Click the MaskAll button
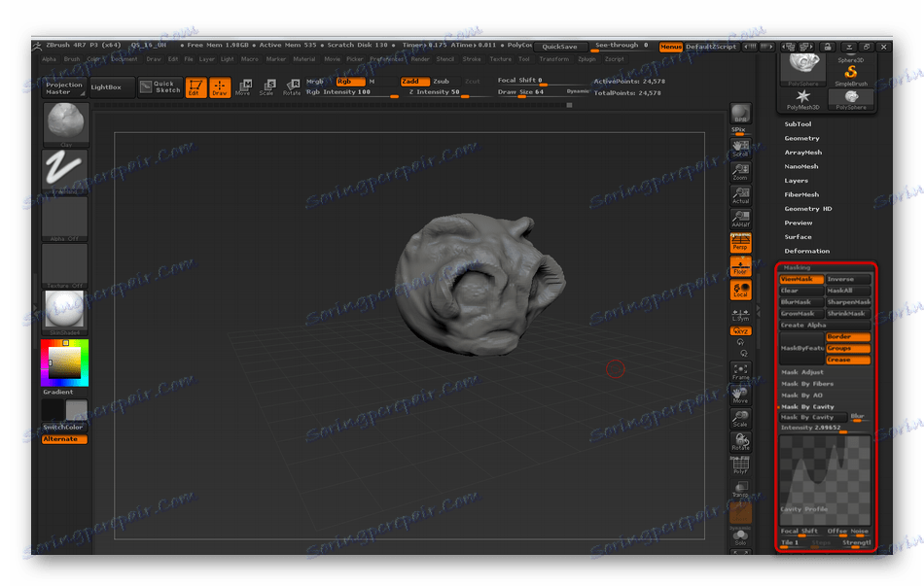 click(847, 291)
